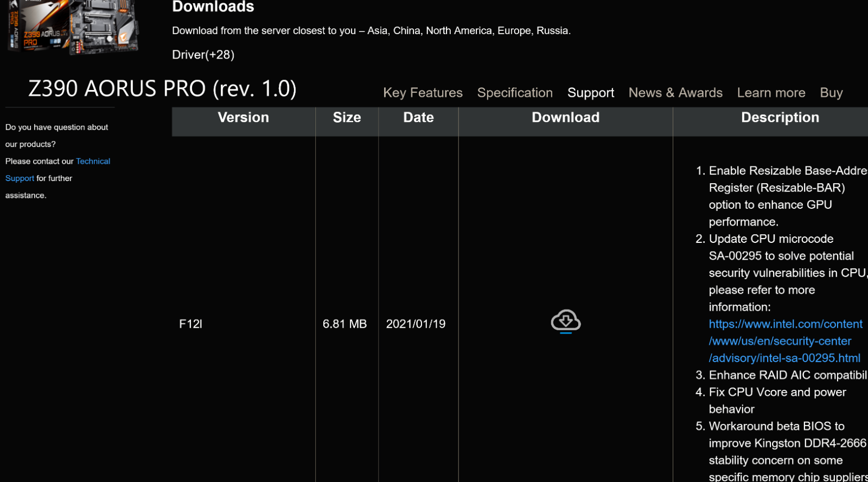This screenshot has width=868, height=482.
Task: Click the Description column header
Action: (780, 118)
